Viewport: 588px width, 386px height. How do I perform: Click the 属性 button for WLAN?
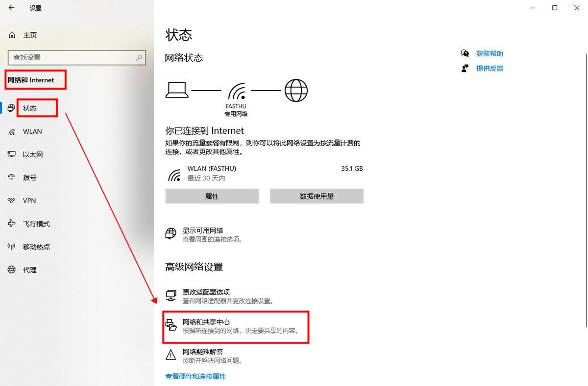(212, 196)
